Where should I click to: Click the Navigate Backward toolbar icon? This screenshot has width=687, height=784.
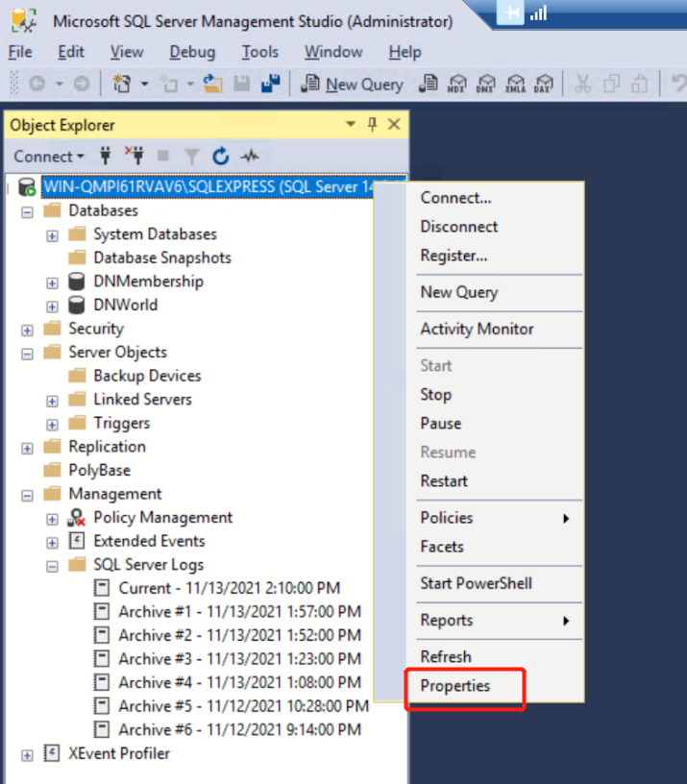tap(37, 84)
